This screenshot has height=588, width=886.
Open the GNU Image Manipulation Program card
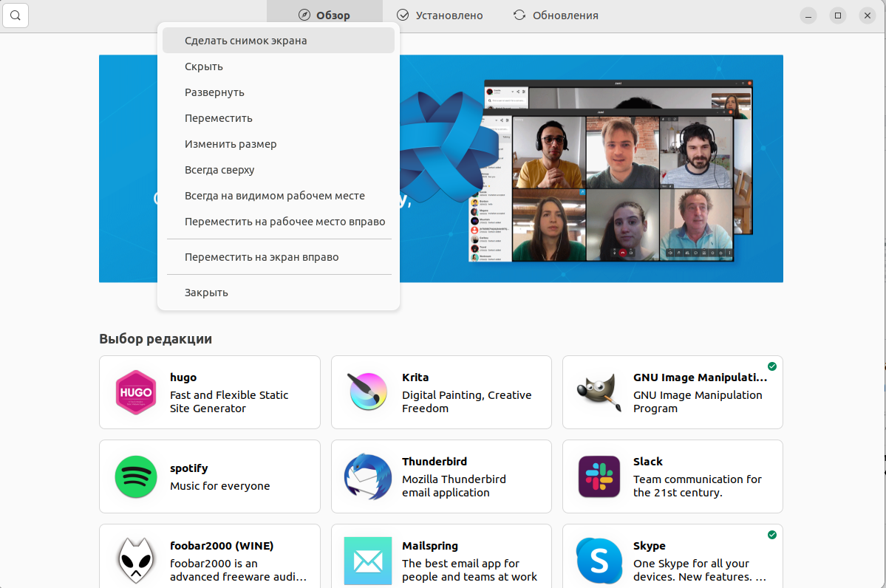pyautogui.click(x=672, y=392)
